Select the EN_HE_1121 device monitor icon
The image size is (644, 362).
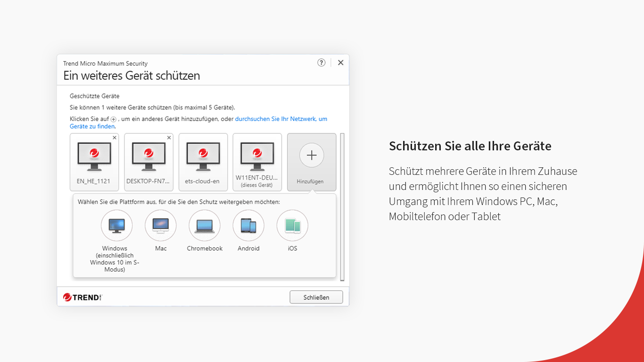(x=94, y=156)
